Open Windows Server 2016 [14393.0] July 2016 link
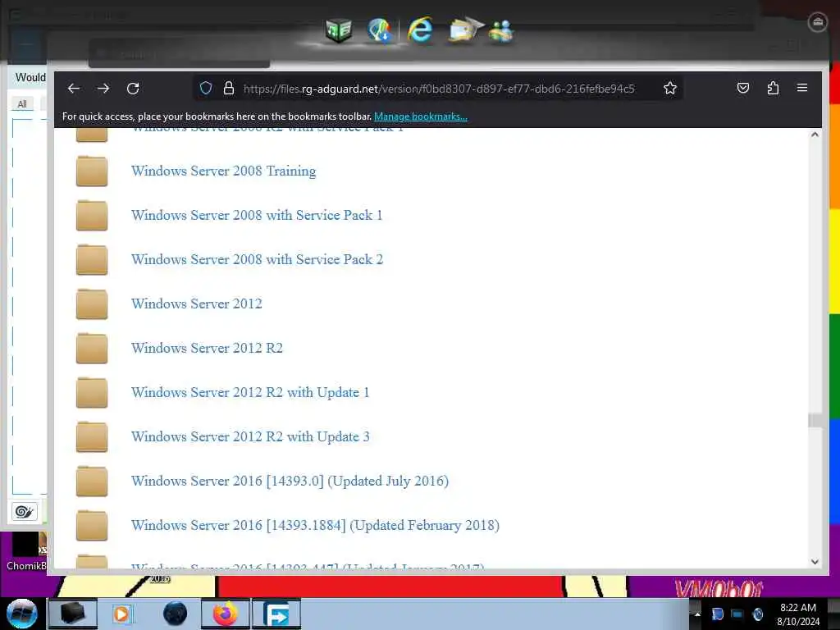840x630 pixels. 290,481
